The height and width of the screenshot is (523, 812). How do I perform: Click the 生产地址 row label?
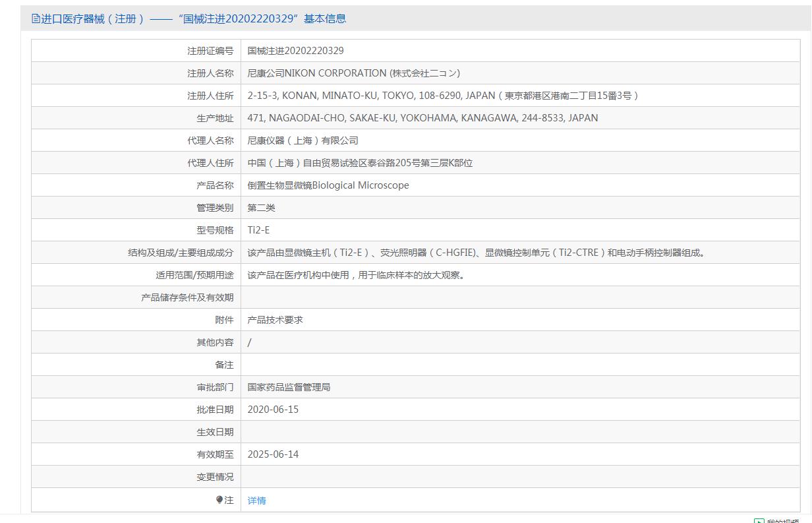215,118
